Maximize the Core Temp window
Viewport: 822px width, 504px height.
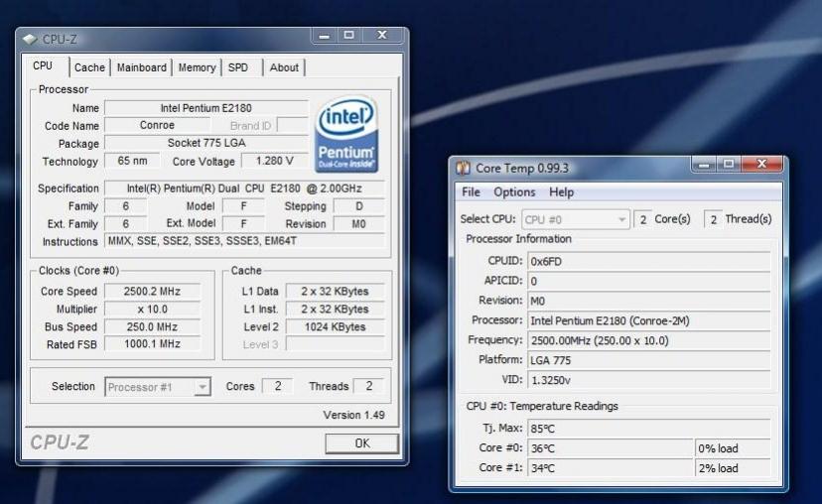pos(729,165)
